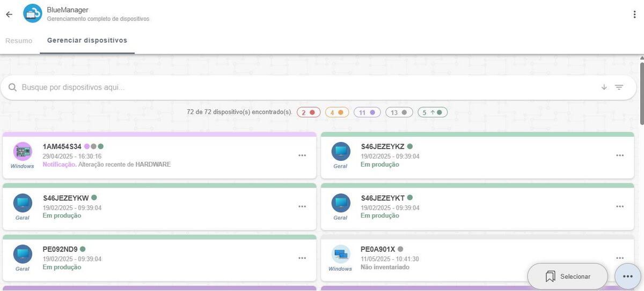The width and height of the screenshot is (644, 291).
Task: Open the filter options icon in search bar
Action: [x=619, y=87]
